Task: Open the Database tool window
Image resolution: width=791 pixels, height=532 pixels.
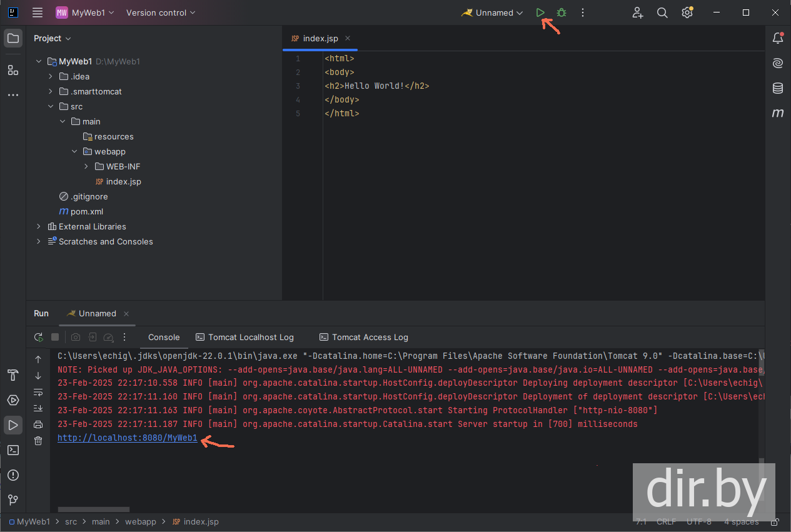Action: point(778,88)
